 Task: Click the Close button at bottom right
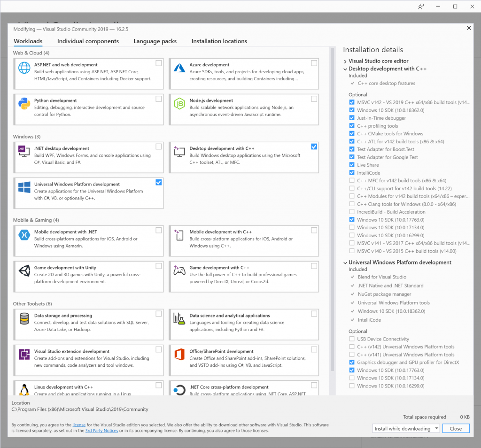(456, 428)
